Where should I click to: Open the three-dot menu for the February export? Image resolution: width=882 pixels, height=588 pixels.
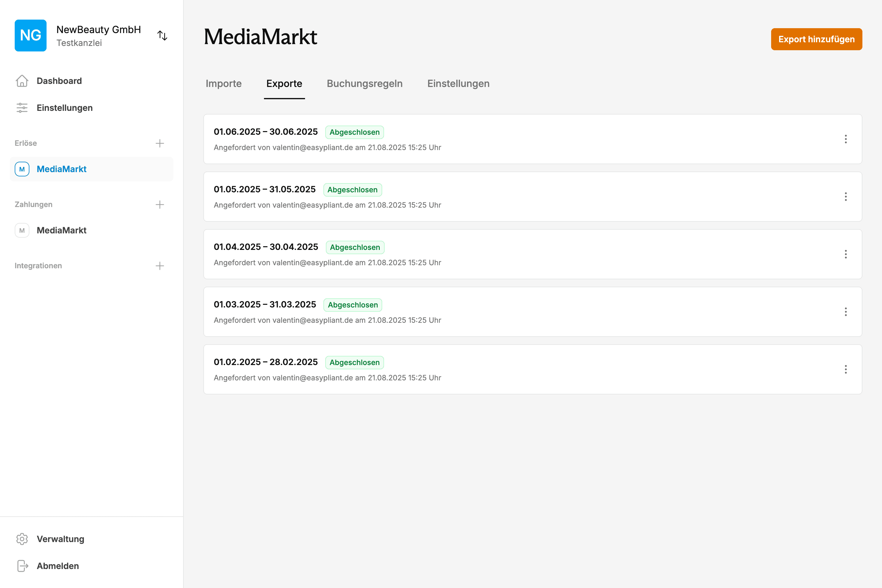pyautogui.click(x=846, y=369)
